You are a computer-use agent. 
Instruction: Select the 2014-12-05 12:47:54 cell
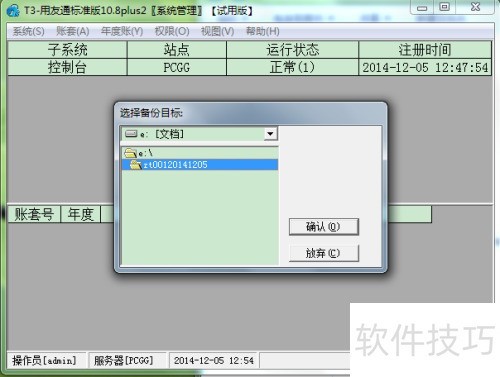(425, 67)
